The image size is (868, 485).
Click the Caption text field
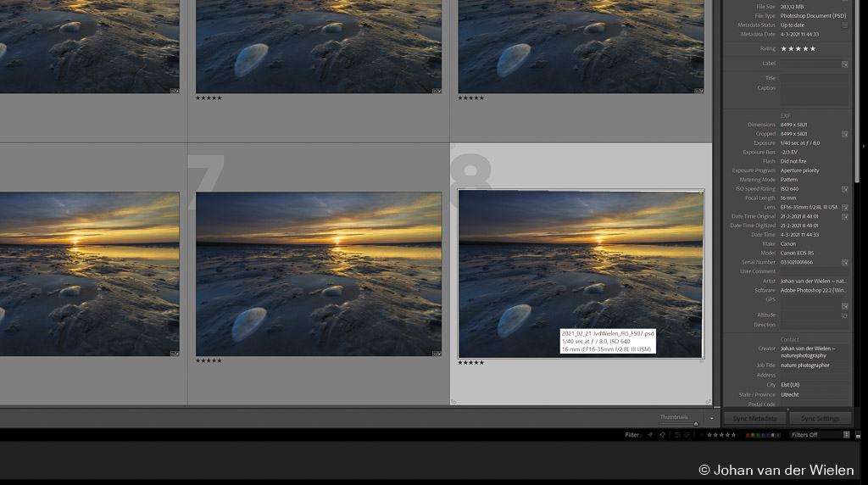click(x=814, y=95)
